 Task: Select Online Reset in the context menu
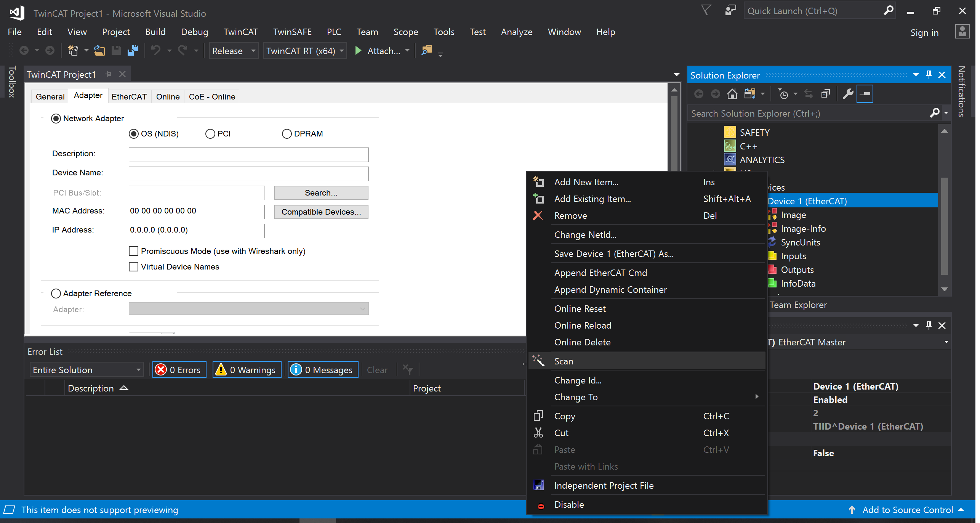[x=647, y=309]
